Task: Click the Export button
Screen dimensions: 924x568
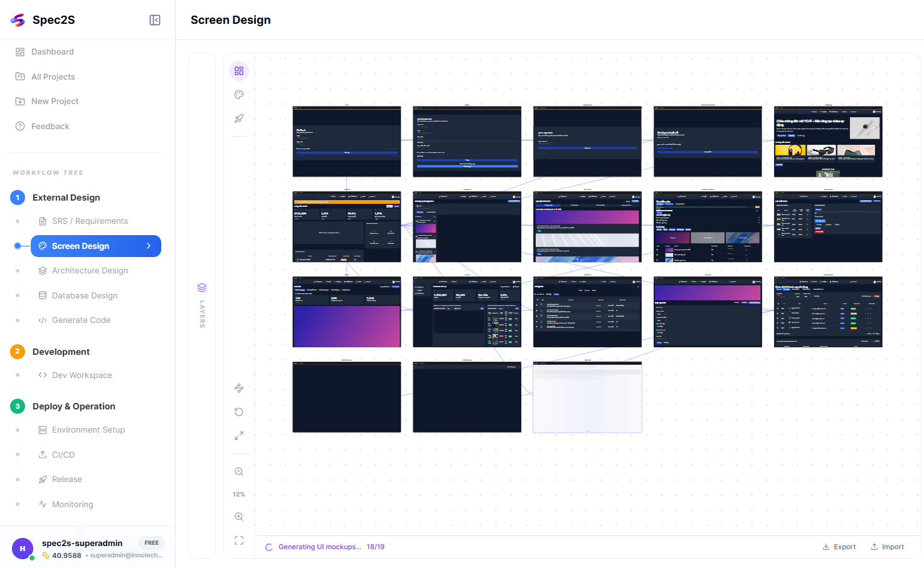Action: point(839,547)
